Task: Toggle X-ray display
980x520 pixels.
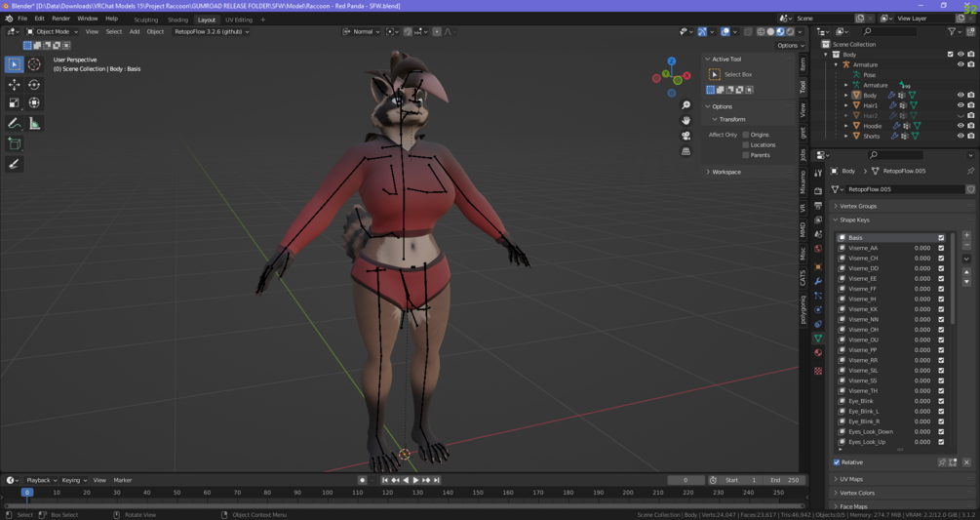Action: (x=748, y=31)
